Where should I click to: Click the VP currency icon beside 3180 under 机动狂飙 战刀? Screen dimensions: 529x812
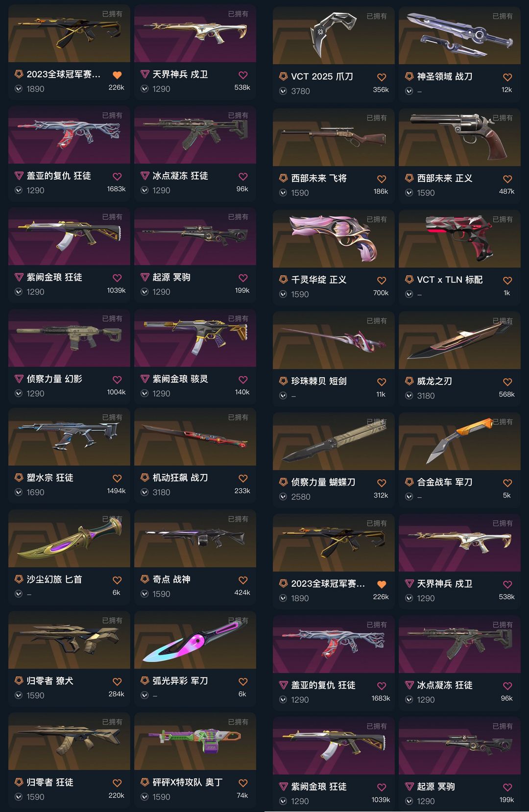click(x=144, y=492)
